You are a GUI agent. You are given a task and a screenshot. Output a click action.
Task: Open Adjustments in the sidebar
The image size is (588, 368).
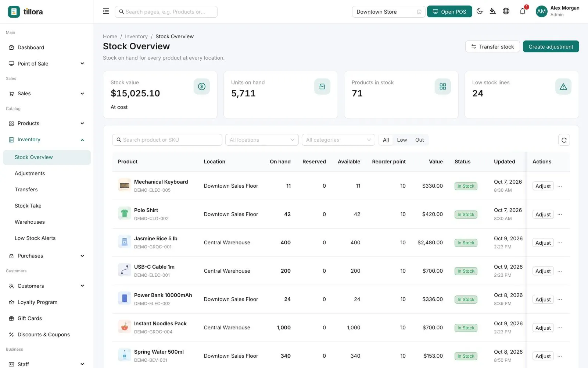(47, 173)
